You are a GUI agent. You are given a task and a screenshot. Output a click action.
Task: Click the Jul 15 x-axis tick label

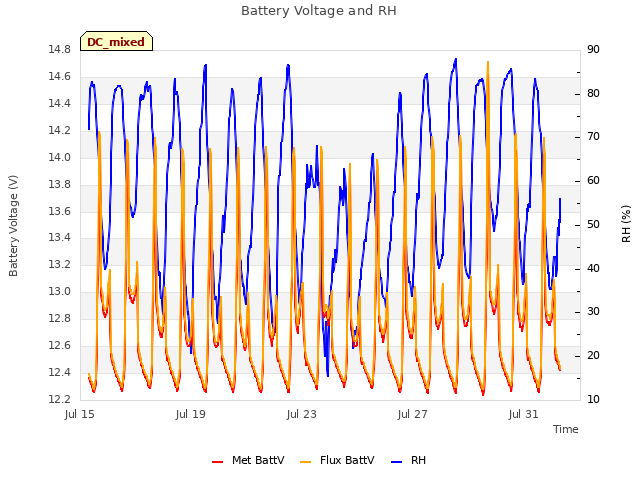point(80,415)
